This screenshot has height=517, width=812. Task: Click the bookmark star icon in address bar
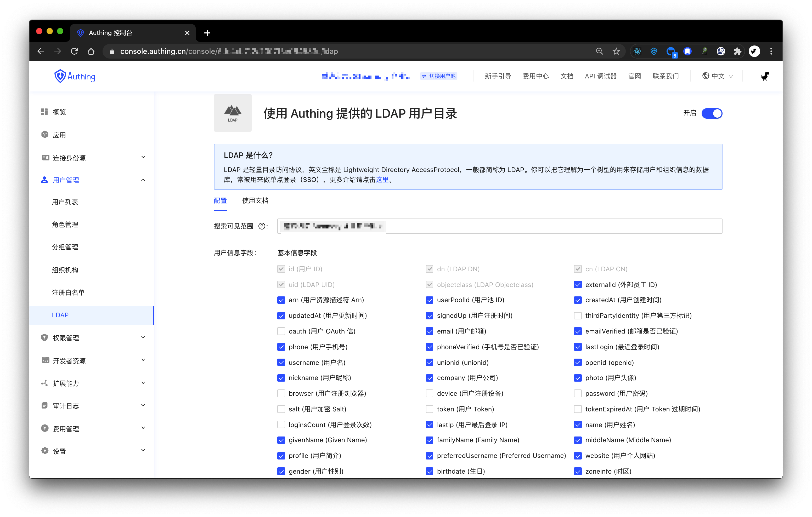tap(616, 51)
